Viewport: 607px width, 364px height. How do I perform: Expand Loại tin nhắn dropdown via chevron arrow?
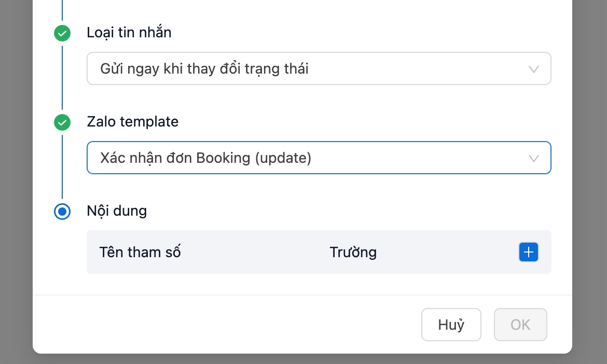tap(533, 69)
